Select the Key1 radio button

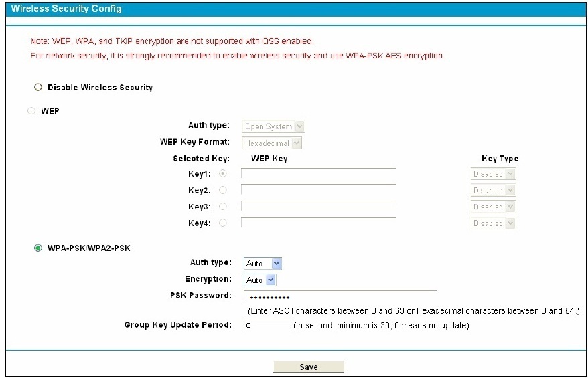[223, 174]
